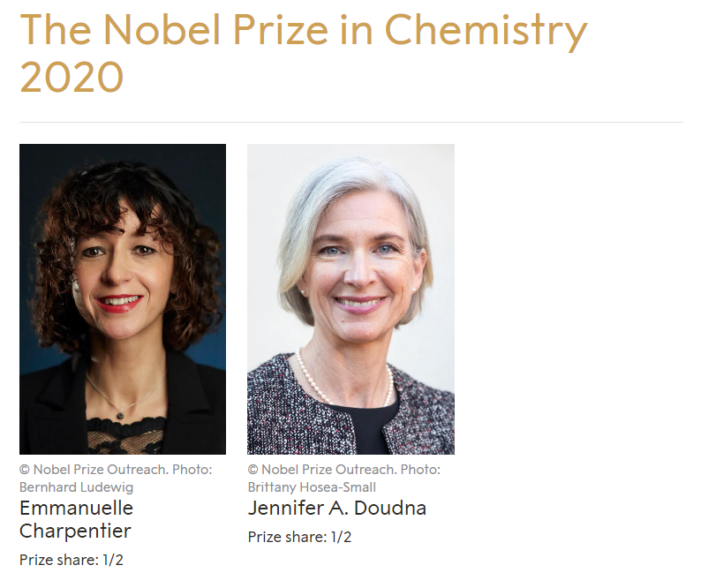The width and height of the screenshot is (701, 588).
Task: Click prize share text below Charpentier
Action: [72, 559]
